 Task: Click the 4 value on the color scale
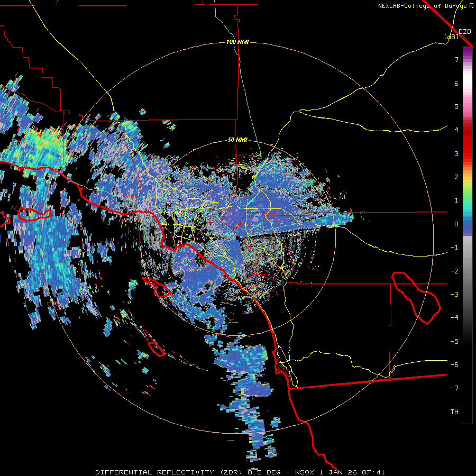click(x=456, y=130)
